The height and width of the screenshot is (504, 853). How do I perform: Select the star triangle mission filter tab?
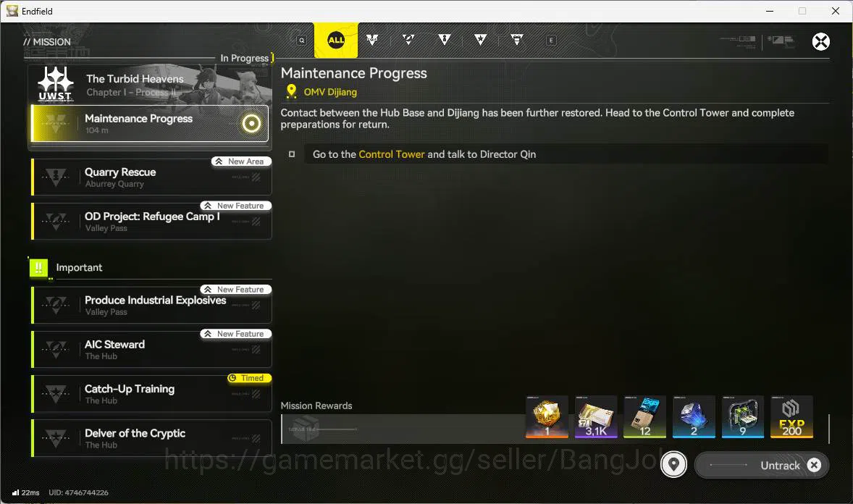pyautogui.click(x=480, y=40)
